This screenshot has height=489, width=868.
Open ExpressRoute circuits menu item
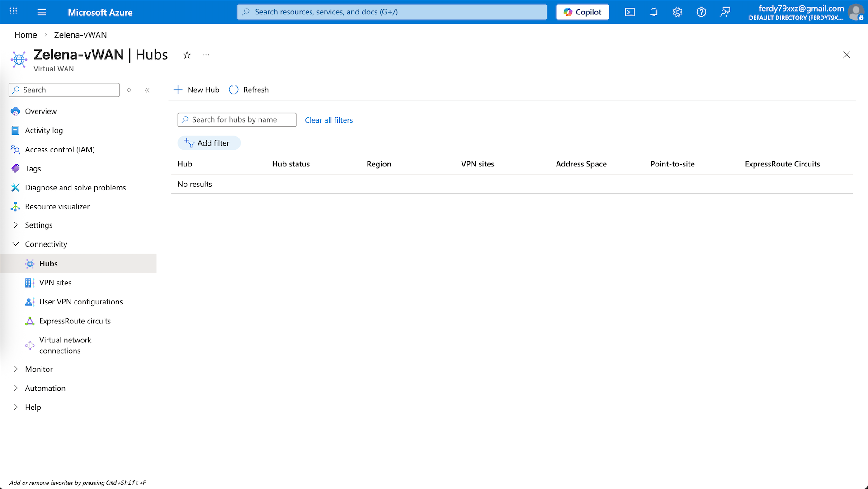75,321
